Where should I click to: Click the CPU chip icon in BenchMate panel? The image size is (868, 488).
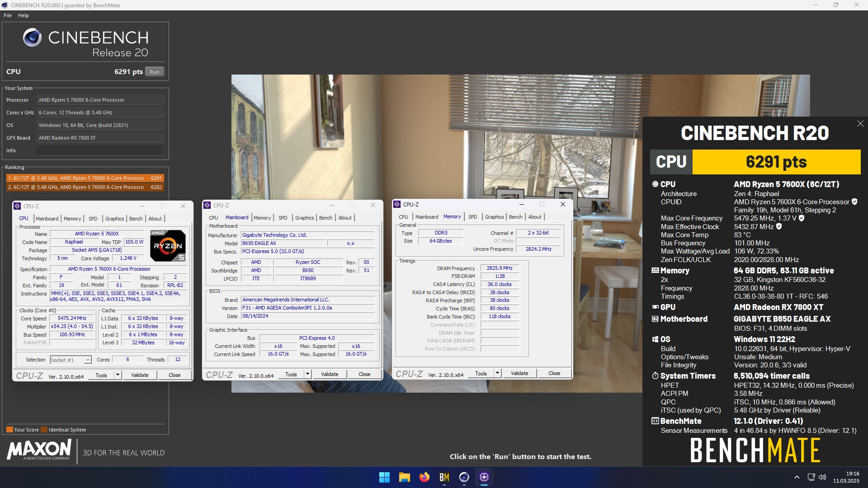(x=655, y=184)
